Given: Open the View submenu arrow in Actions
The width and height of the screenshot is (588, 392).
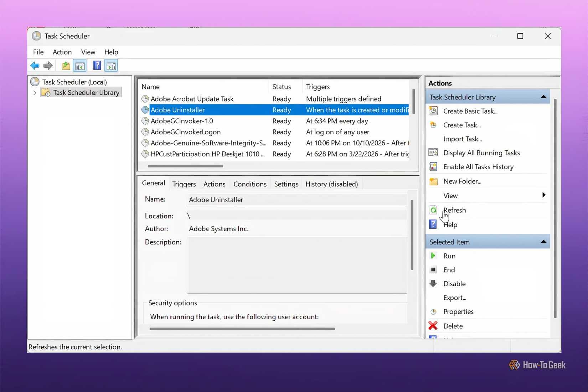Looking at the screenshot, I should click(x=544, y=195).
